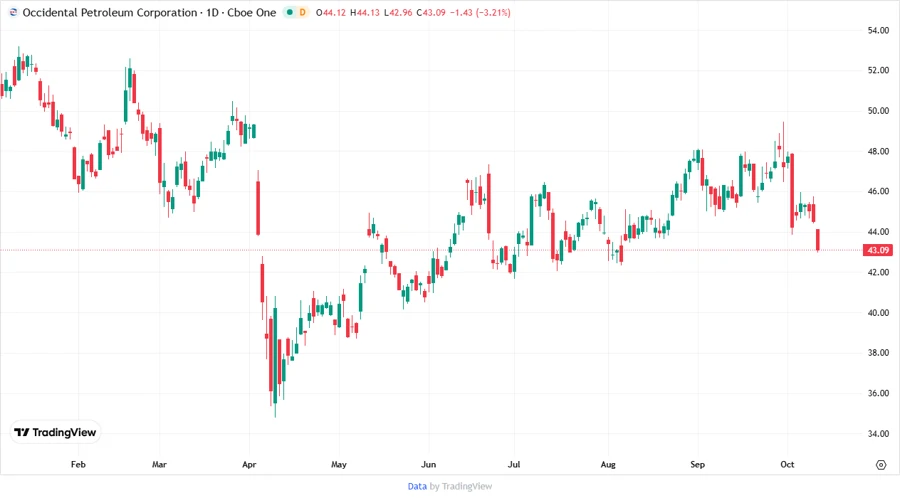Click the open value O44.12
900x498 pixels.
click(331, 12)
